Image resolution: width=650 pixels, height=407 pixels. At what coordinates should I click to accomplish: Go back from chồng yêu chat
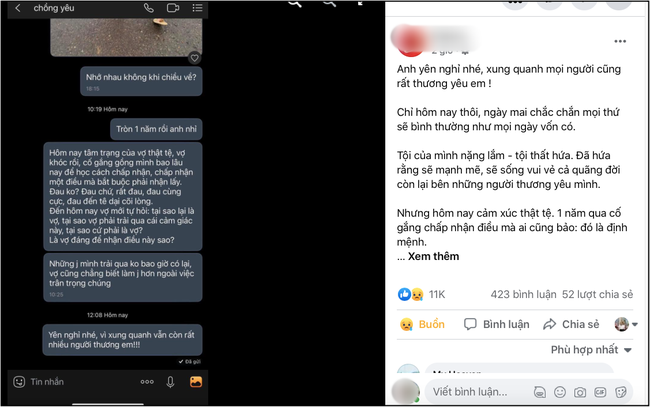click(x=18, y=8)
